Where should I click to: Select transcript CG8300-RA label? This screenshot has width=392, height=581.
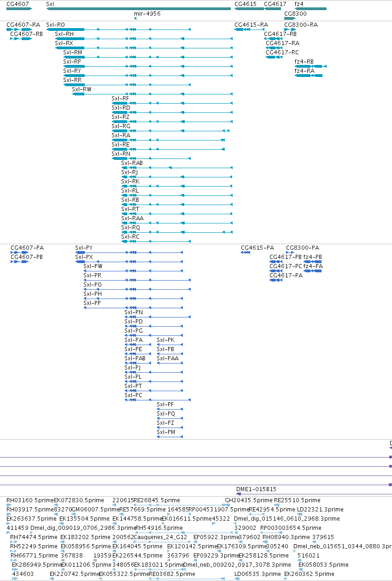[x=301, y=25]
